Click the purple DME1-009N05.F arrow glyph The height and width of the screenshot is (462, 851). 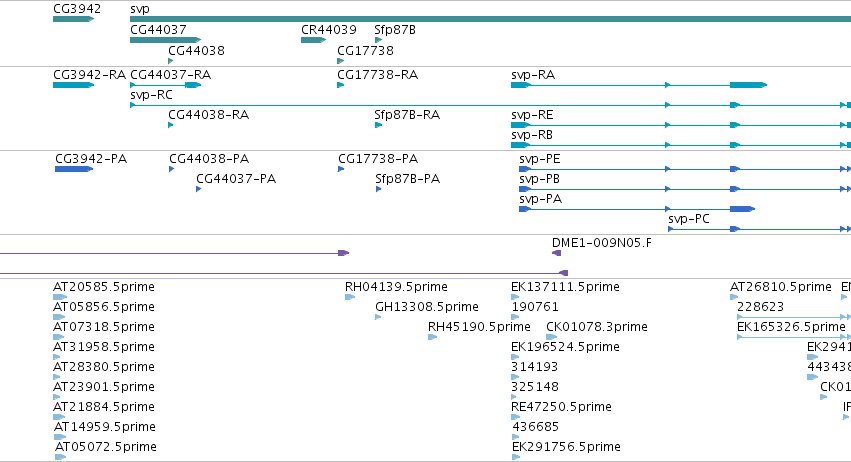(x=556, y=254)
